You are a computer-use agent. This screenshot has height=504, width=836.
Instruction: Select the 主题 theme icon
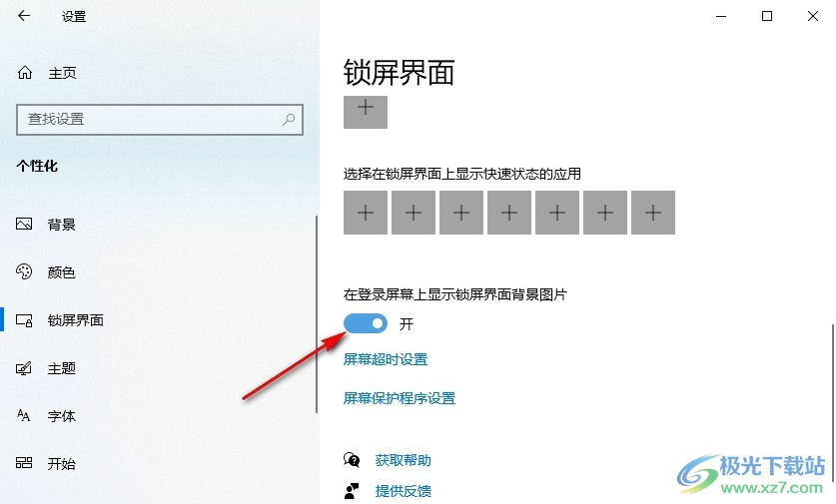pos(24,368)
